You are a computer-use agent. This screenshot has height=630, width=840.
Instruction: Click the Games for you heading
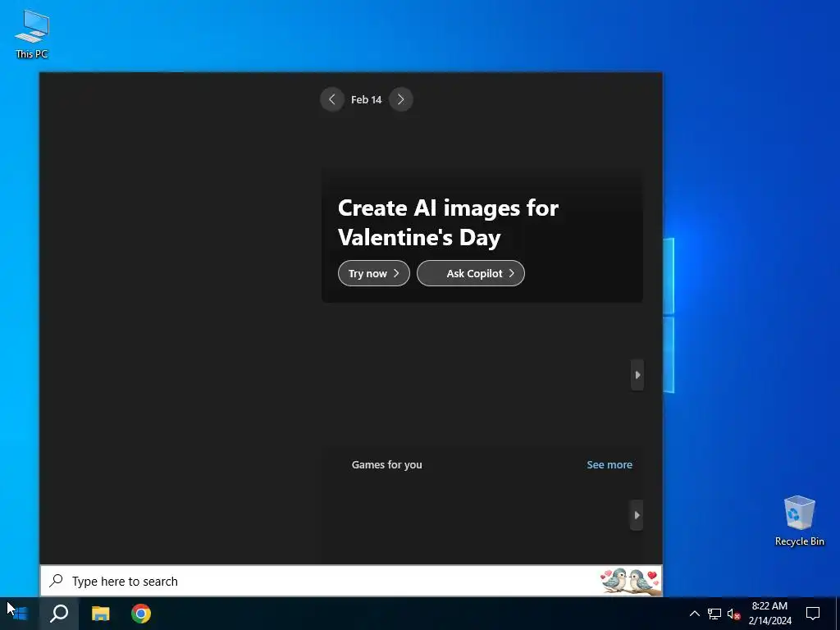387,464
